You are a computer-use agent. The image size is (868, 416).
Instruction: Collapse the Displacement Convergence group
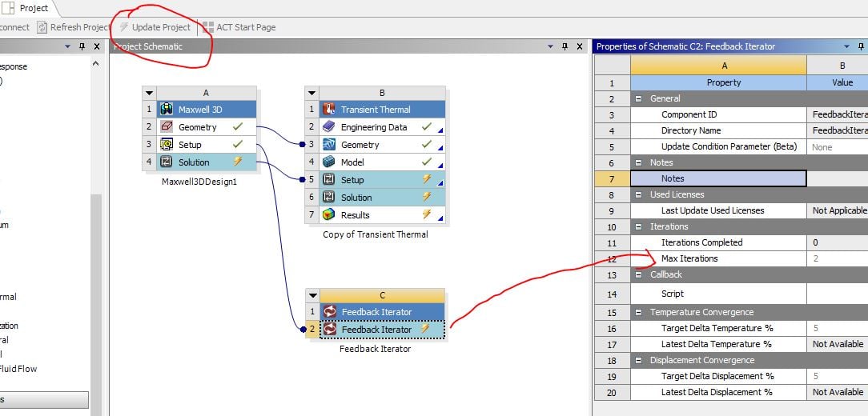[x=637, y=360]
